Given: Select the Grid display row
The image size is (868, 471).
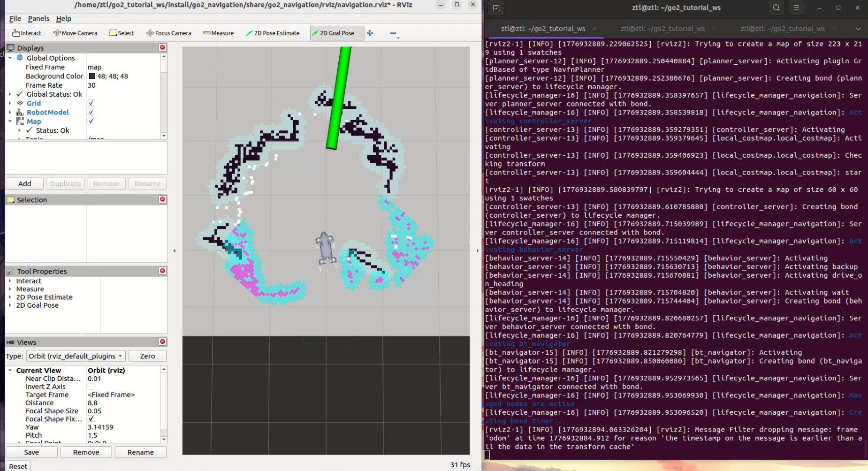Looking at the screenshot, I should click(33, 103).
